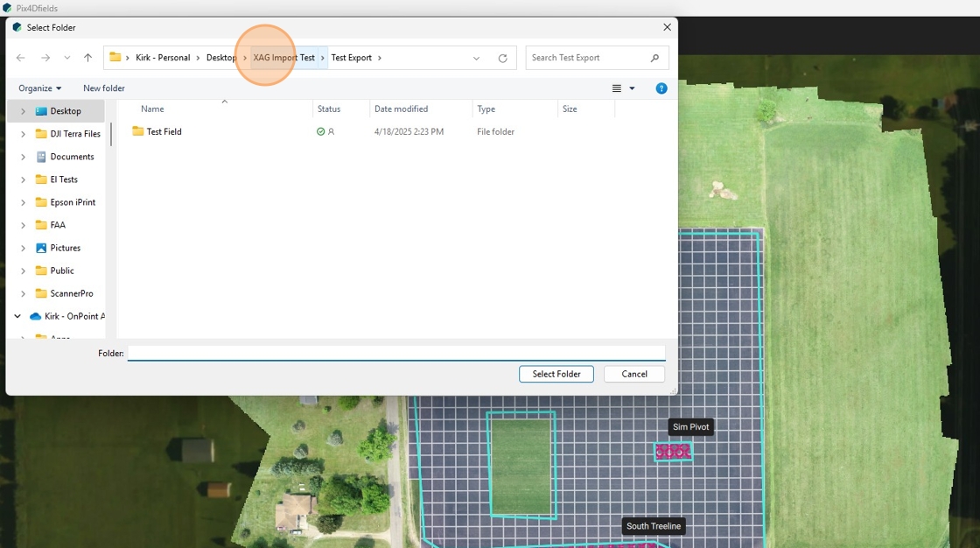Viewport: 980px width, 548px height.
Task: Collapse 'Kirk - OnPoint' OneDrive node
Action: [x=17, y=316]
